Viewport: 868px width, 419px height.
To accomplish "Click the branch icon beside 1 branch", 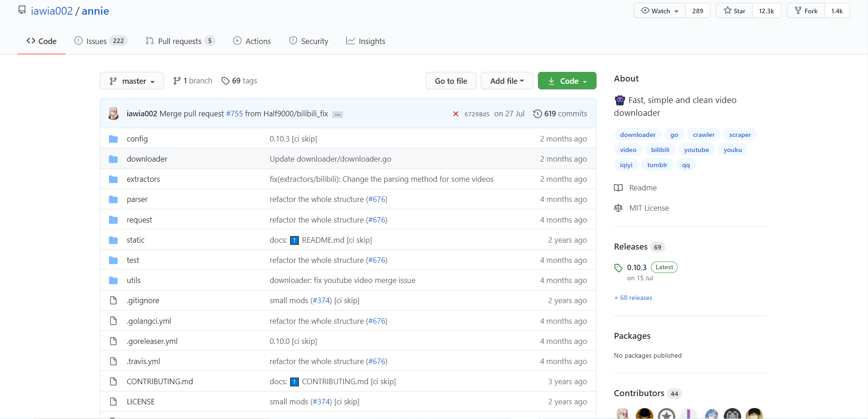I will tap(177, 81).
